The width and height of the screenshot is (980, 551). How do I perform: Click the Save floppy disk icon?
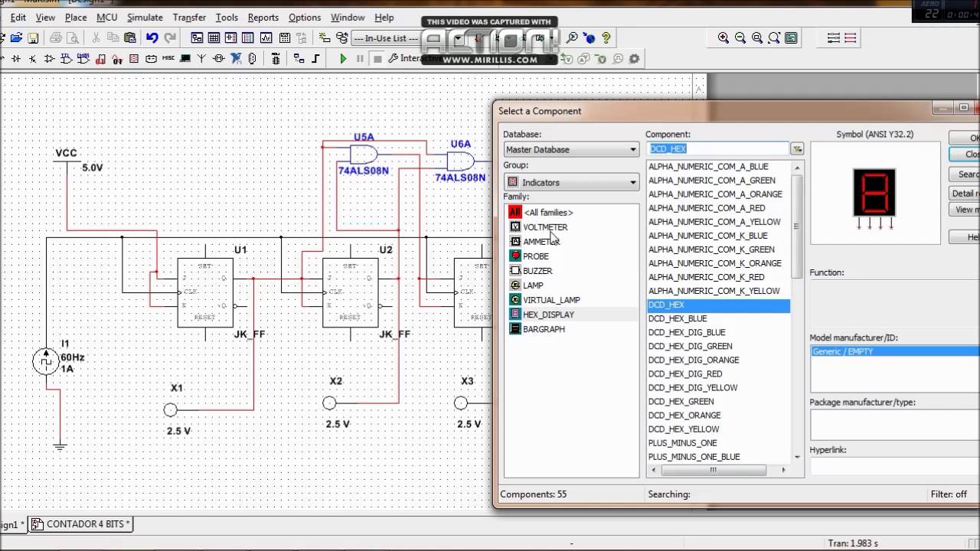point(34,37)
